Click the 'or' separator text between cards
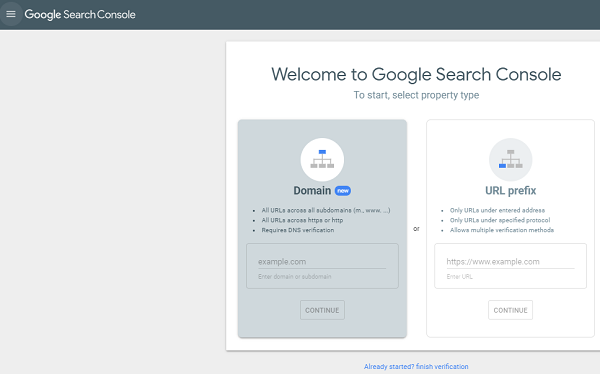Image resolution: width=600 pixels, height=374 pixels. pyautogui.click(x=416, y=229)
